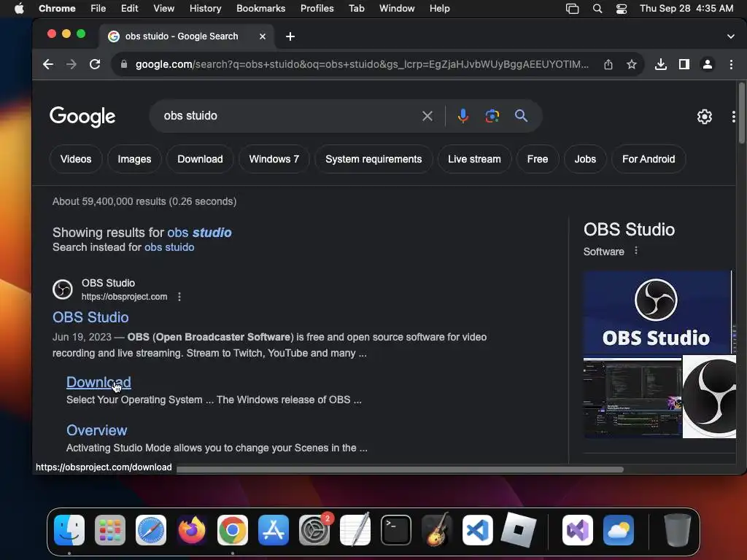
Task: Select the Windows 7 filter chip
Action: (274, 159)
